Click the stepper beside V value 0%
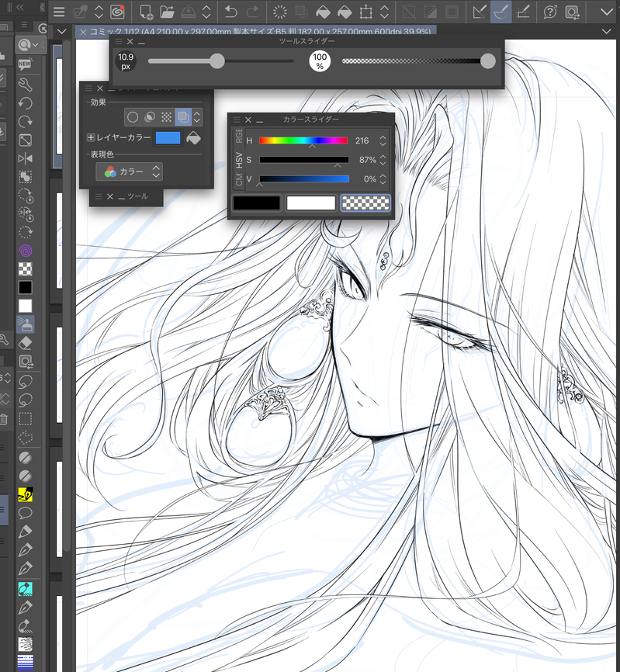The width and height of the screenshot is (620, 672). pyautogui.click(x=383, y=179)
